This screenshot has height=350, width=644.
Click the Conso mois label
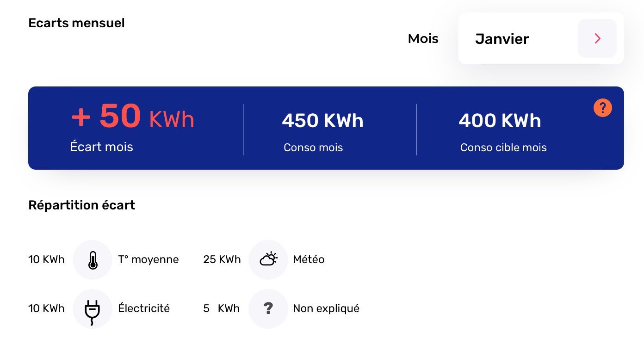point(313,147)
